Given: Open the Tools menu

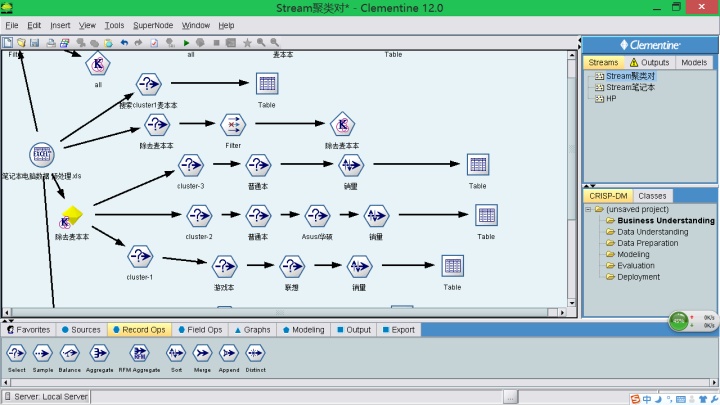Looking at the screenshot, I should 114,25.
